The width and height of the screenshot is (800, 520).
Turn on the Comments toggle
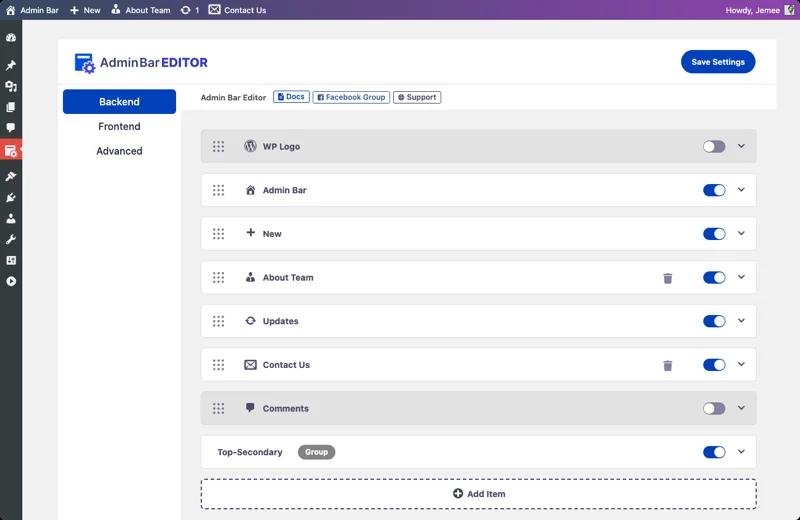[713, 408]
